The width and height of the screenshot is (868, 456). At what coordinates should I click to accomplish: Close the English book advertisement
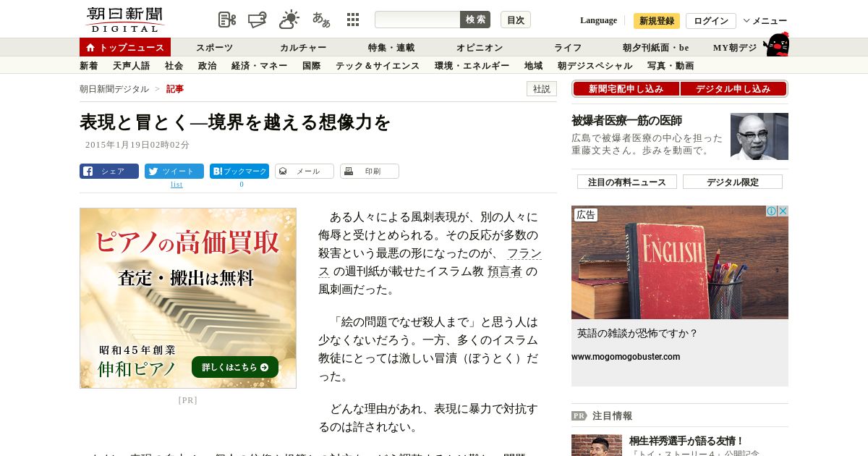pos(783,211)
